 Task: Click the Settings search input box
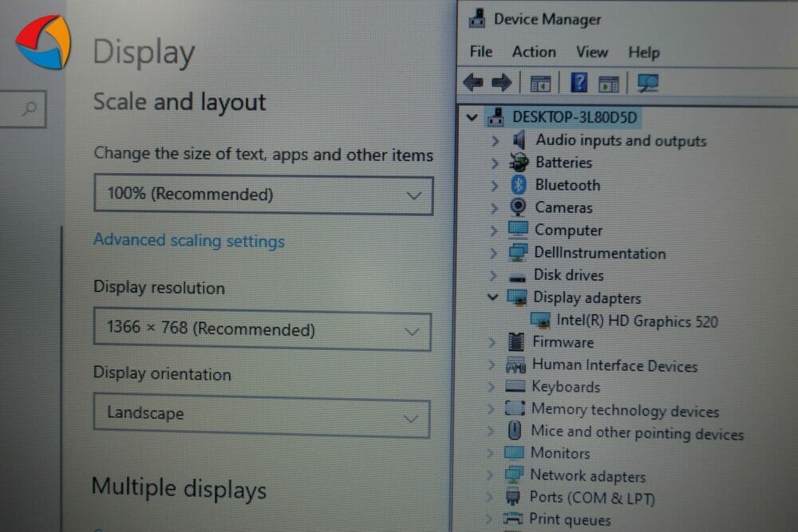[22, 108]
